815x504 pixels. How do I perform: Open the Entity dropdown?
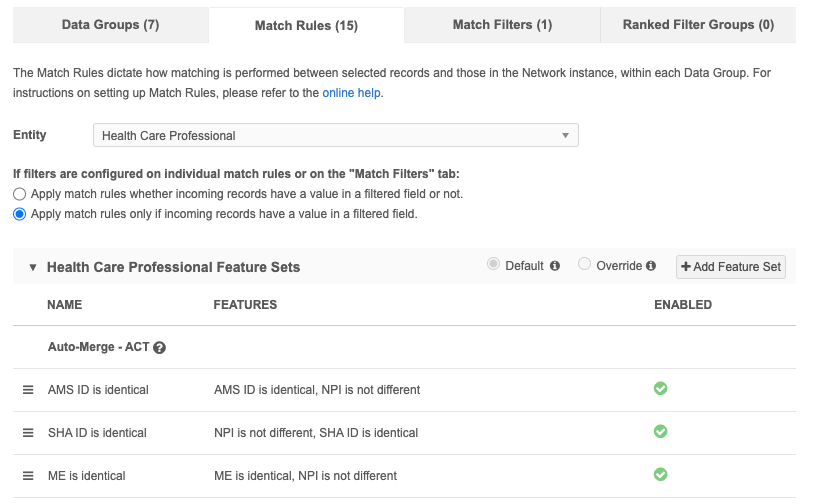coord(335,135)
